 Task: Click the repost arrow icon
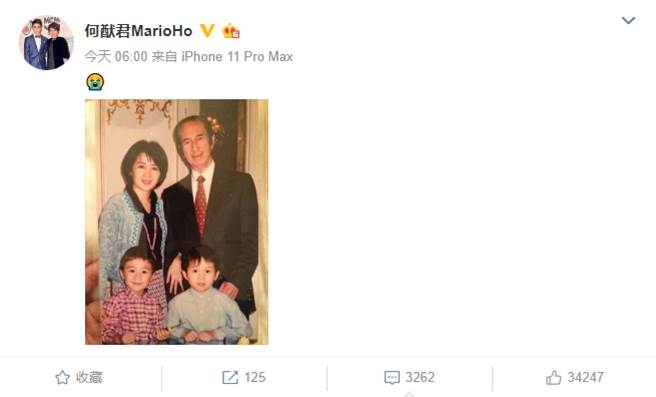[x=230, y=377]
